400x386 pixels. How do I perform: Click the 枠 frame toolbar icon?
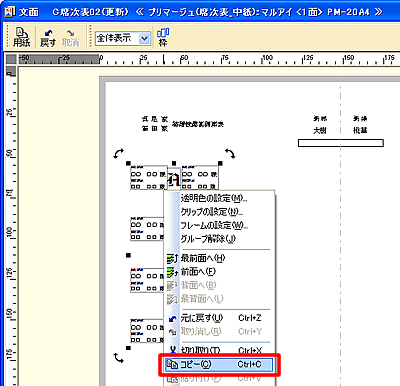tap(163, 37)
